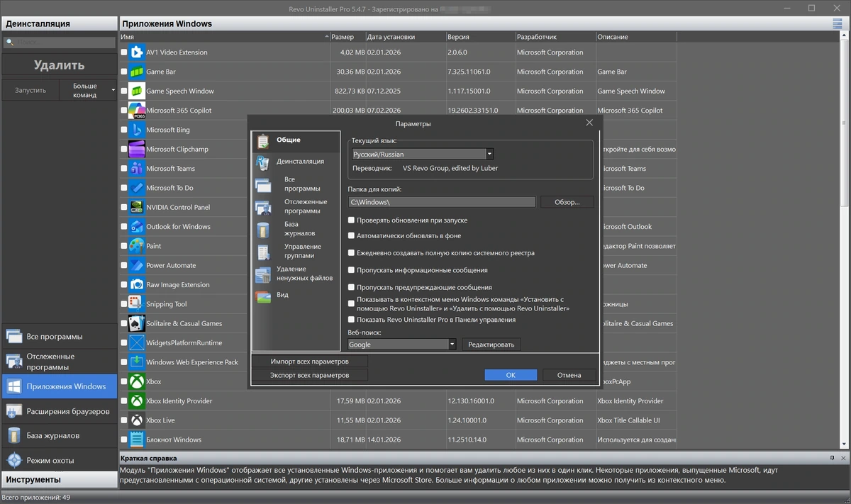Check the AV1 Video Extension row checkbox

tap(124, 52)
